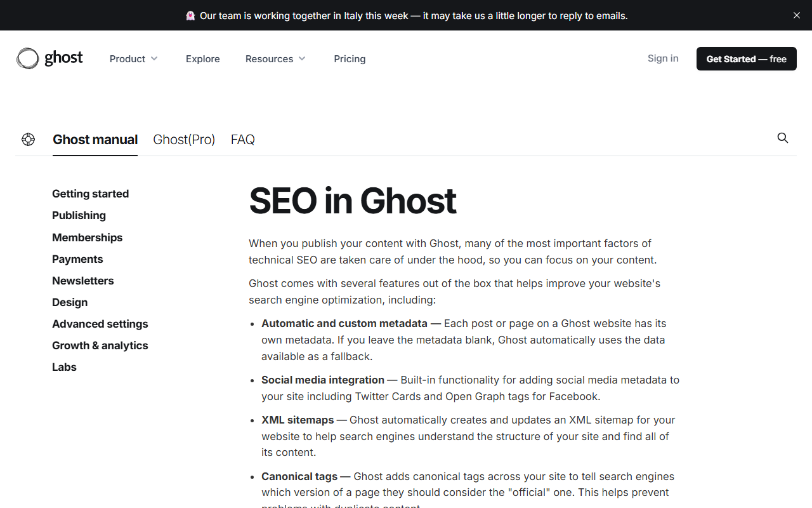Switch to the Ghost(Pro) tab
Screen dimensions: 812x508
pyautogui.click(x=184, y=139)
